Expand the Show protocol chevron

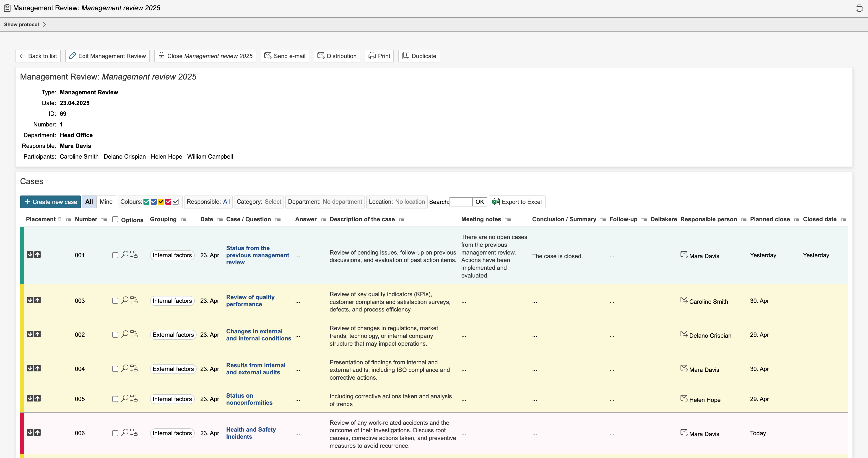[x=44, y=25]
